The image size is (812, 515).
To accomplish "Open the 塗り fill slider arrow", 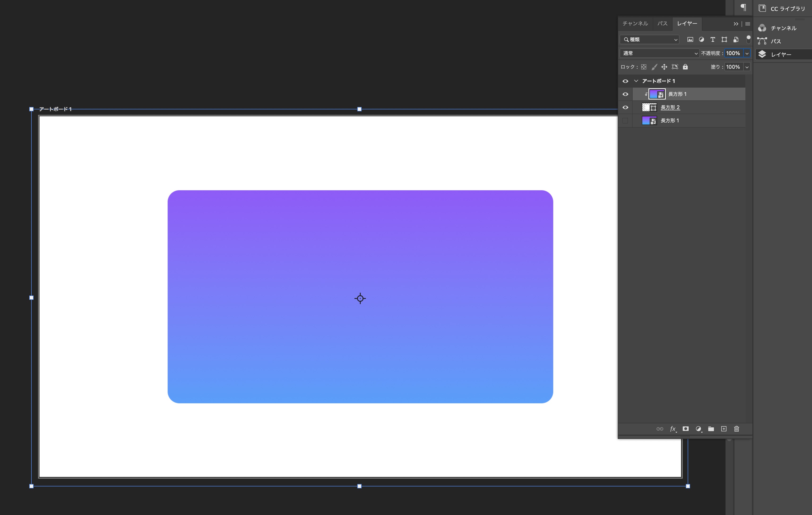I will (747, 67).
